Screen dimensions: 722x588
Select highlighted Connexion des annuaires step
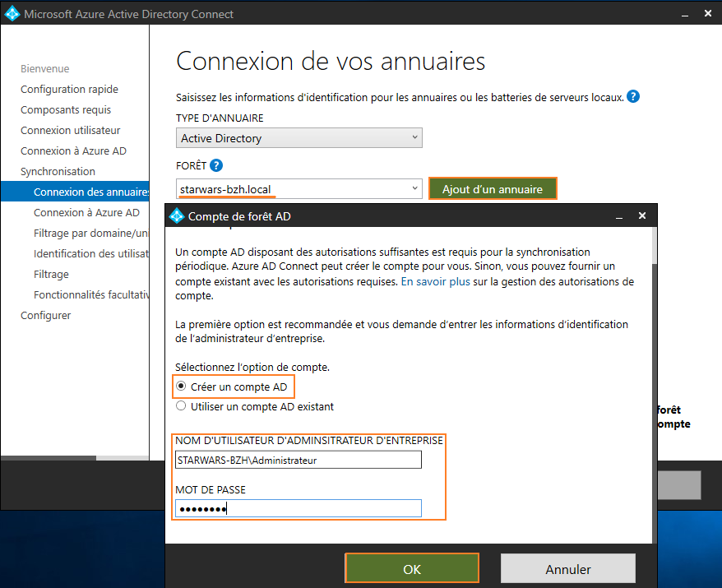75,192
